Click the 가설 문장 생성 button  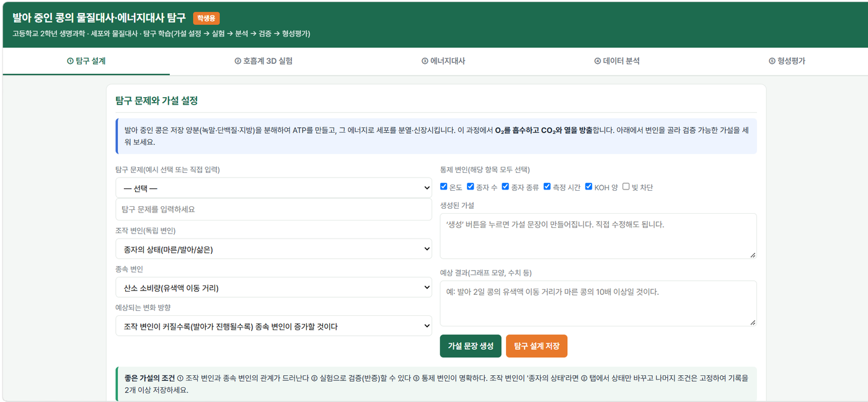pos(471,346)
